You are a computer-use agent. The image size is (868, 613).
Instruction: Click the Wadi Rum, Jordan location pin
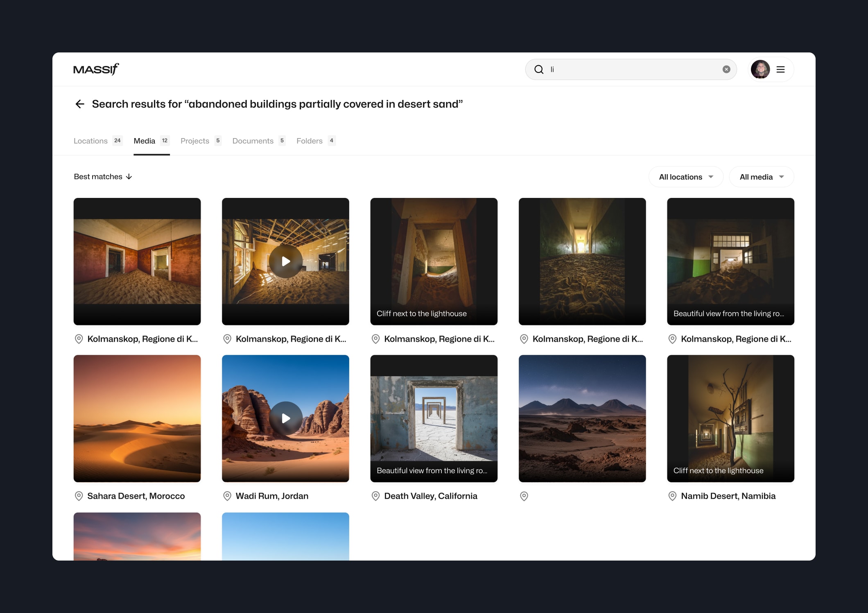pyautogui.click(x=227, y=496)
